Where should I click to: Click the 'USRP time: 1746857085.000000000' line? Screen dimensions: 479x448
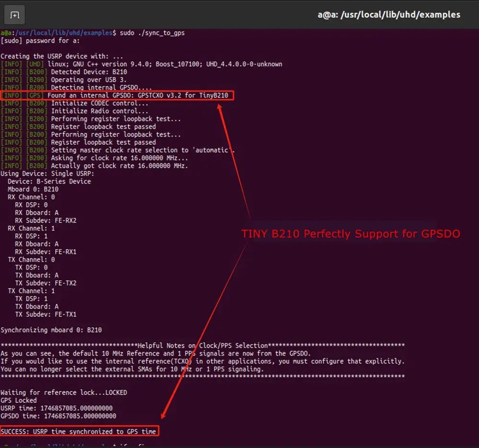(57, 408)
